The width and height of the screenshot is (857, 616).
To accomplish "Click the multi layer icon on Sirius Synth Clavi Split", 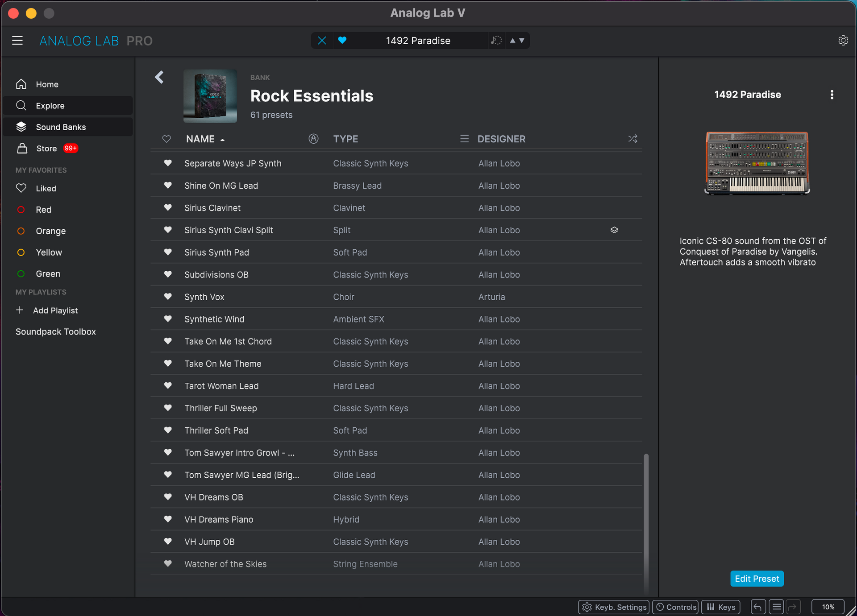I will tap(614, 230).
